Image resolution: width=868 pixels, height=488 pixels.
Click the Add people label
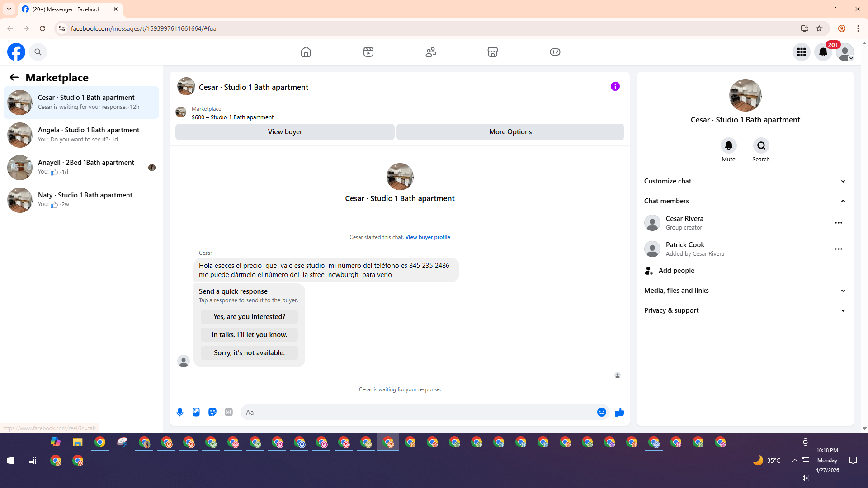[x=676, y=271]
